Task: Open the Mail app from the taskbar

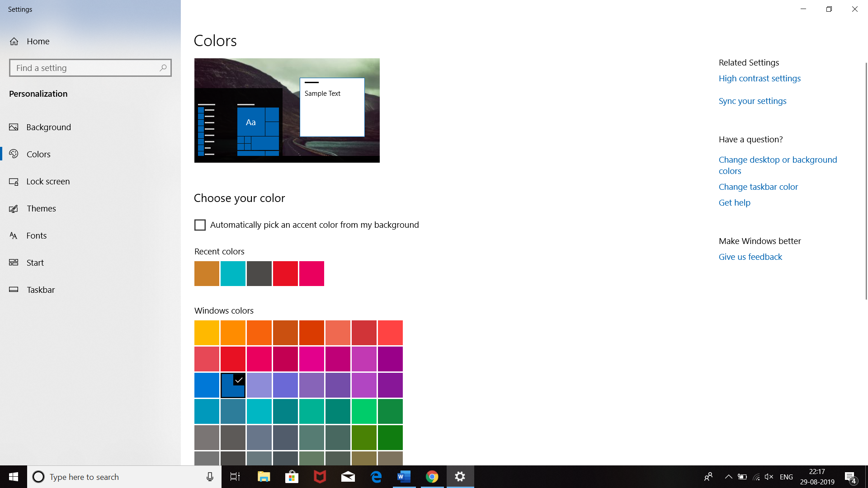Action: pyautogui.click(x=348, y=477)
